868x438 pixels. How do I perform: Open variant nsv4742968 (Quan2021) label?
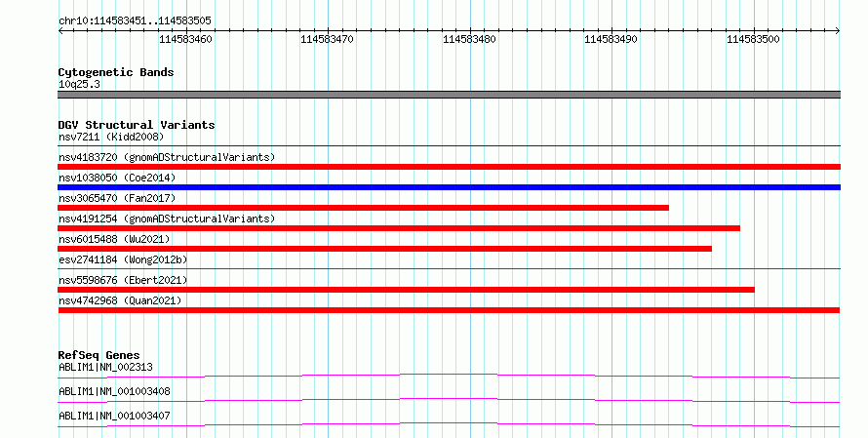tap(120, 300)
